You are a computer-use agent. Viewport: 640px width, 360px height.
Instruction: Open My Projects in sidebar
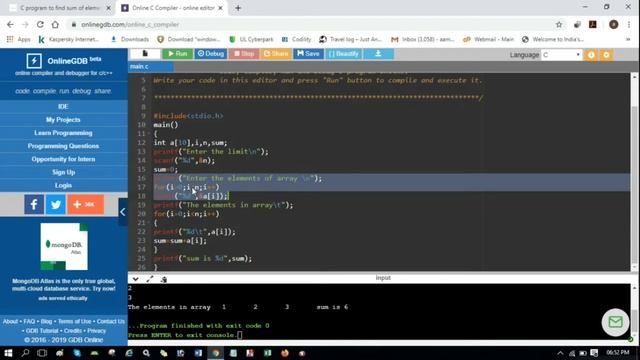pyautogui.click(x=63, y=120)
